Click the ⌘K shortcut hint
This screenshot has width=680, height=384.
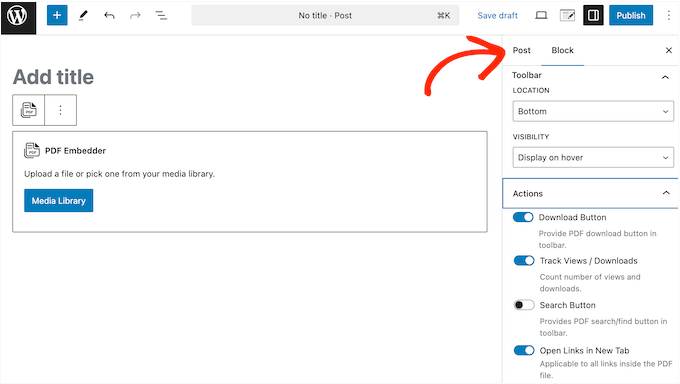(x=444, y=16)
